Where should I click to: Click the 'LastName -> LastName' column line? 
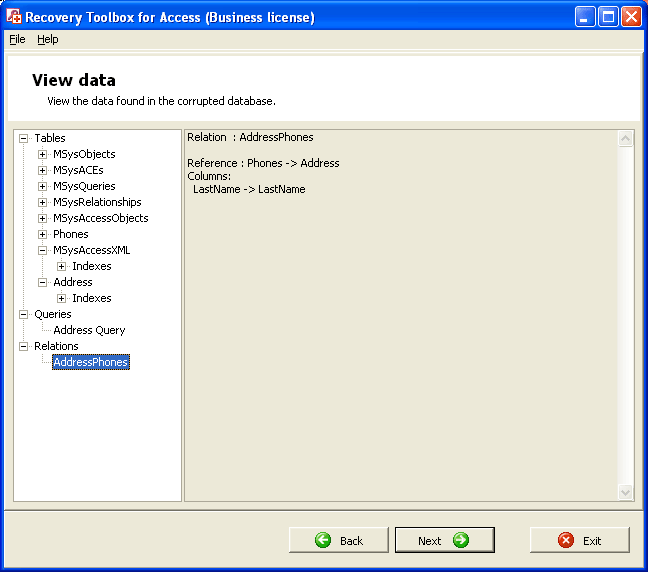pos(249,189)
